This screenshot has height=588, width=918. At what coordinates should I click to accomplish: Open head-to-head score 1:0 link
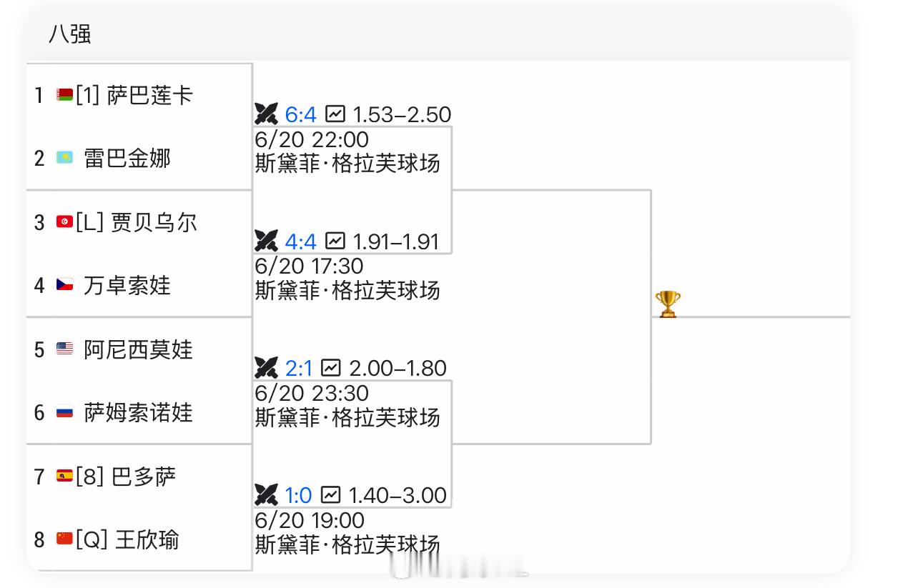pos(299,494)
